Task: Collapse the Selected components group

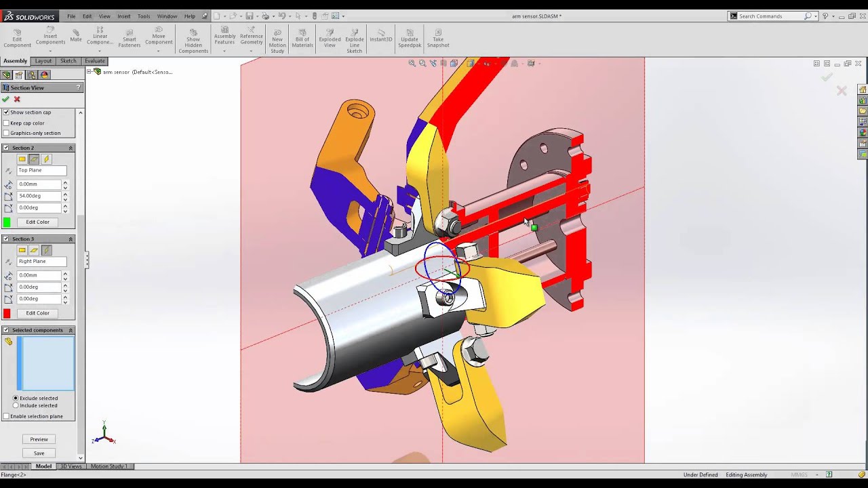Action: click(71, 330)
